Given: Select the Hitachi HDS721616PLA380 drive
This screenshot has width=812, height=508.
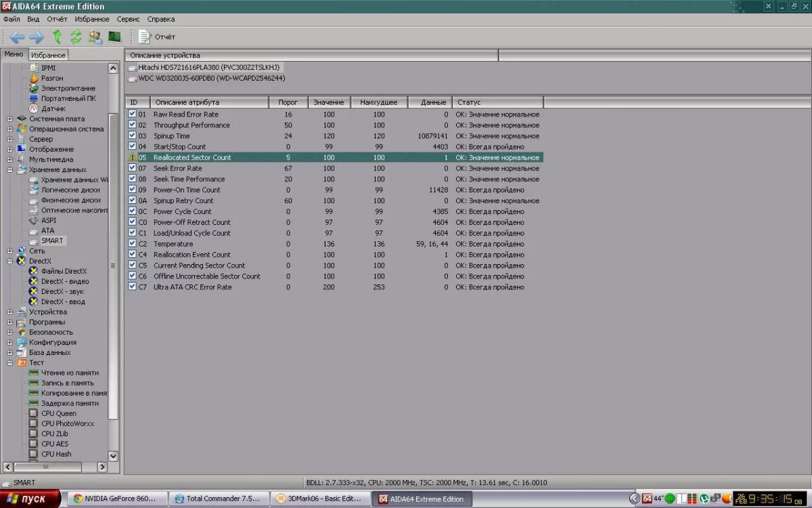Looking at the screenshot, I should [208, 68].
